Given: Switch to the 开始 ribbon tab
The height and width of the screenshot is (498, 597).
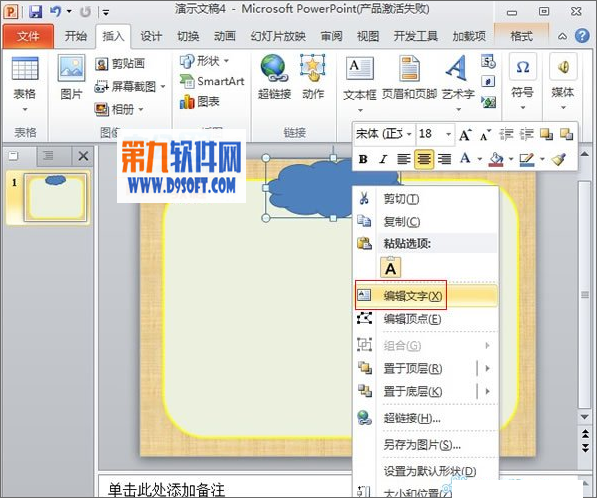Looking at the screenshot, I should click(x=76, y=36).
